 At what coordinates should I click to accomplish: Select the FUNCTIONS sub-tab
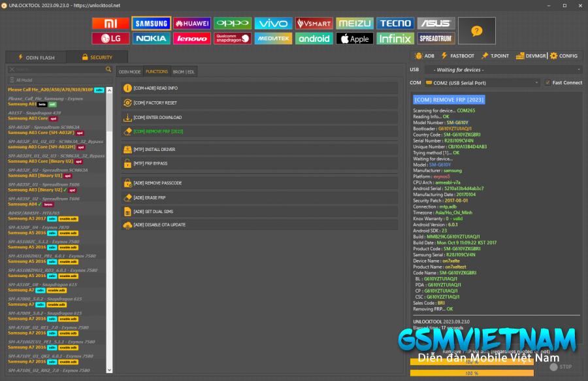tap(157, 72)
